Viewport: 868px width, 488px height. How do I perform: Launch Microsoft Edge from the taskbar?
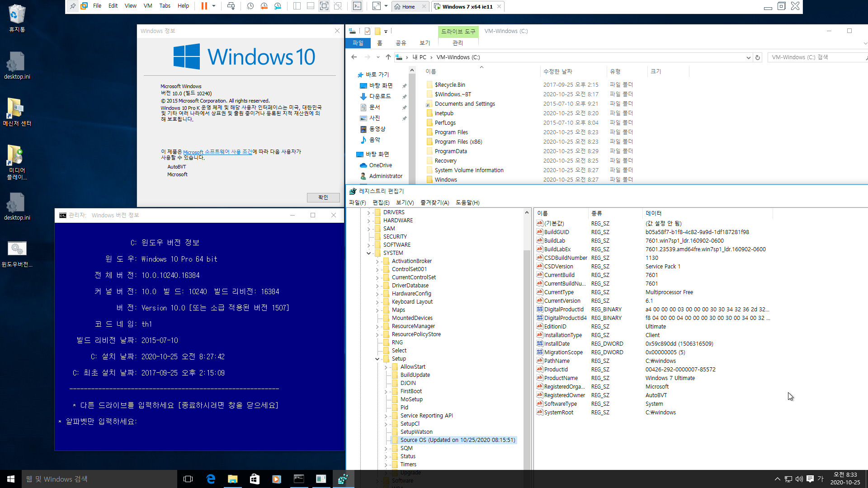coord(210,479)
